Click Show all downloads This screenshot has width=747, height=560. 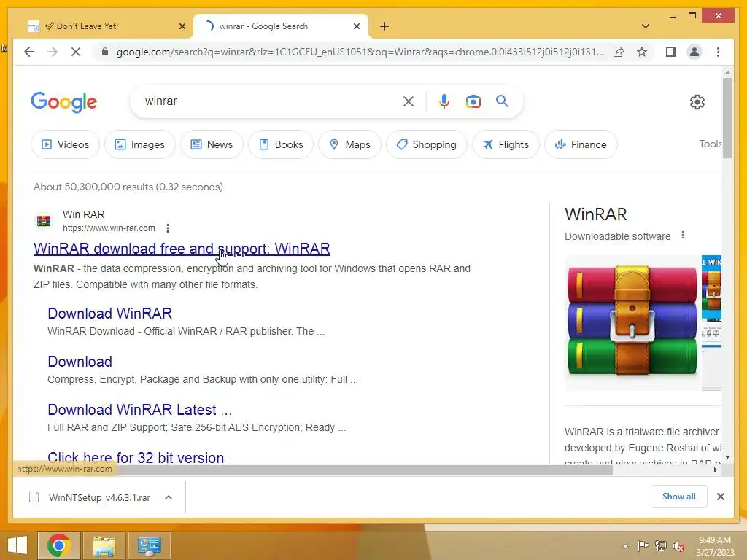678,496
